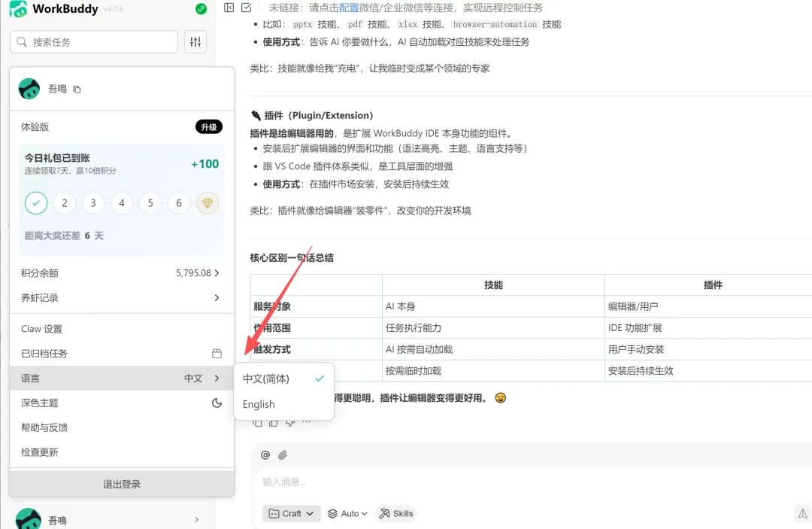812x529 pixels.
Task: Toggle dark theme moon icon
Action: click(x=217, y=403)
